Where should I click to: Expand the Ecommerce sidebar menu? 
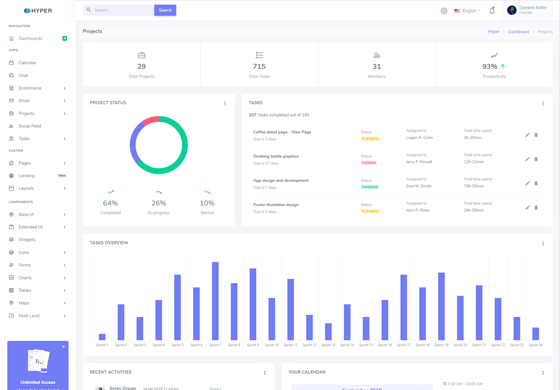(x=38, y=88)
